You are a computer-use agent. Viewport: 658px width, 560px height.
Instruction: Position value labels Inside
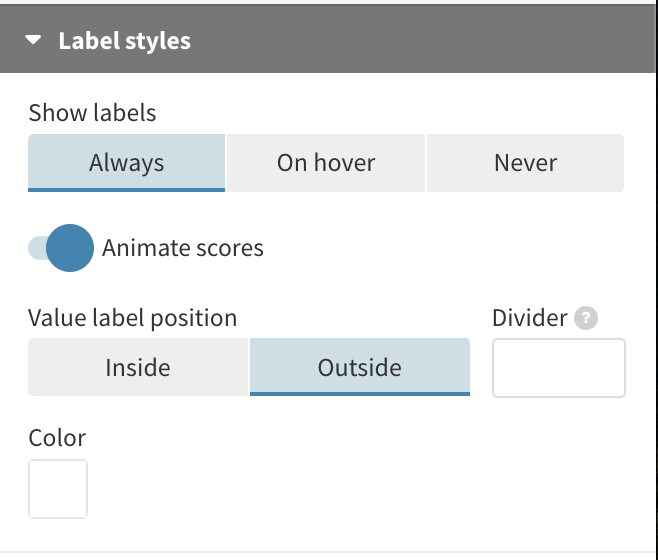[138, 367]
